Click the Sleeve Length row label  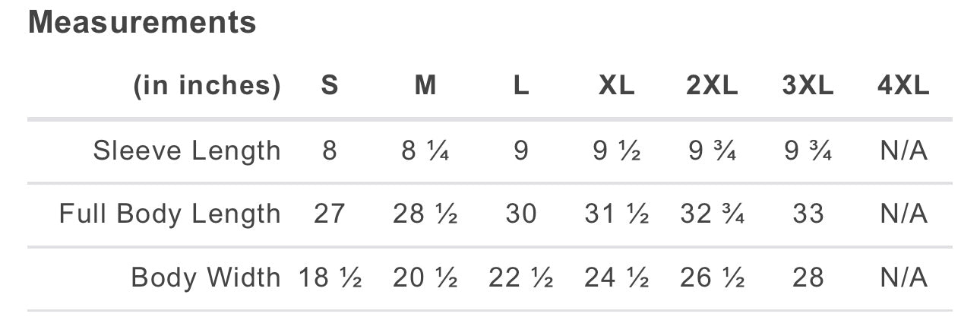point(187,151)
